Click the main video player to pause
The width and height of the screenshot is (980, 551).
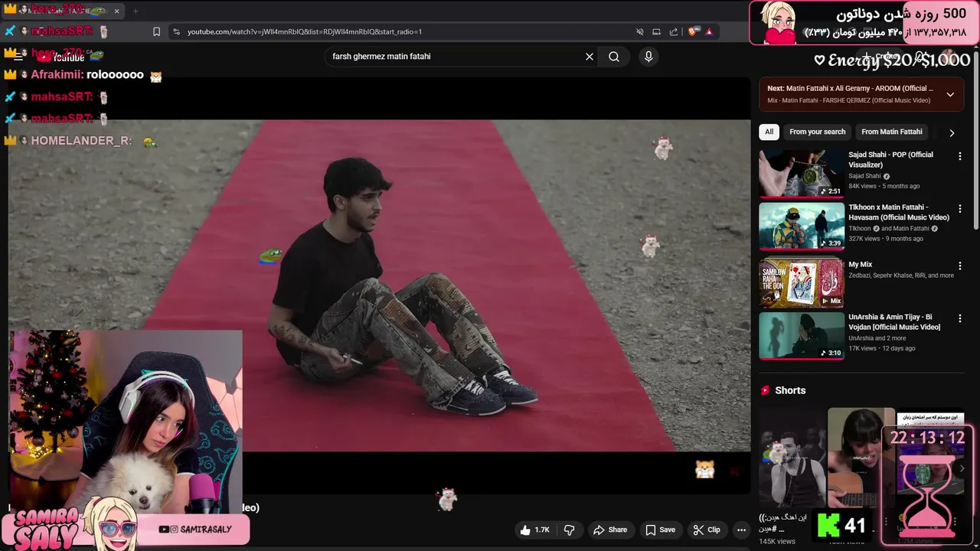pyautogui.click(x=379, y=285)
